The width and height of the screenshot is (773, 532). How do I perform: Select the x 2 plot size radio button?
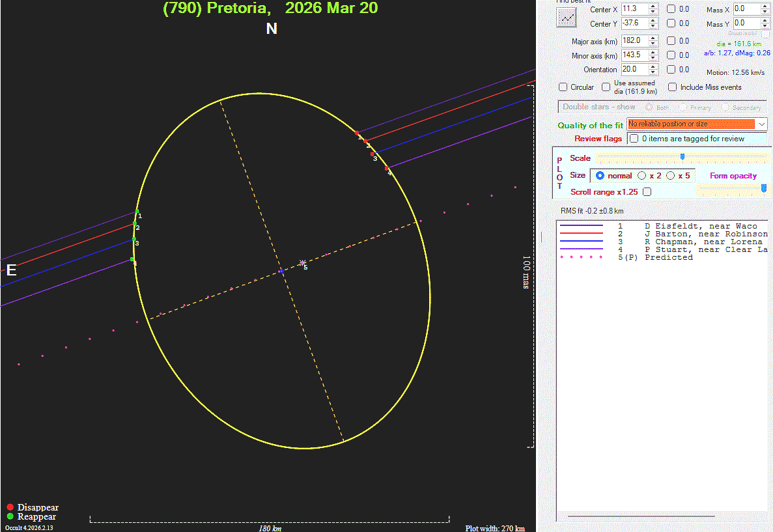642,176
